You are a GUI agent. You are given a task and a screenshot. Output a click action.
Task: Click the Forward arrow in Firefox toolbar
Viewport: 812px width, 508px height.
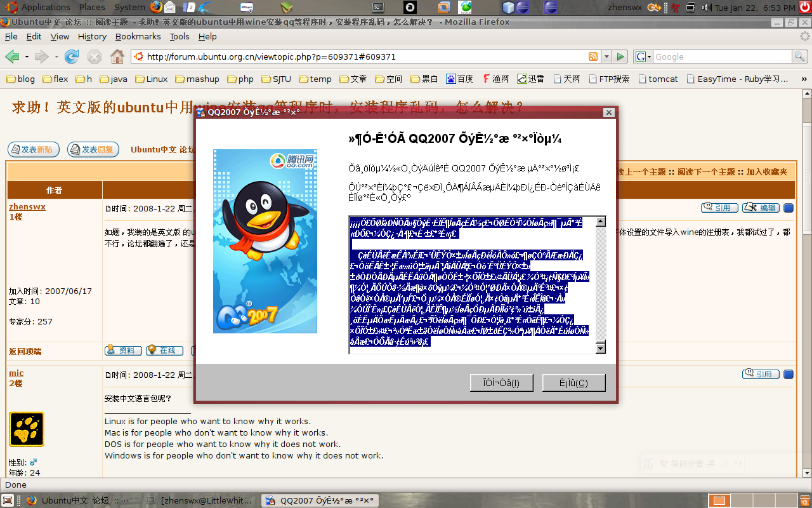42,57
